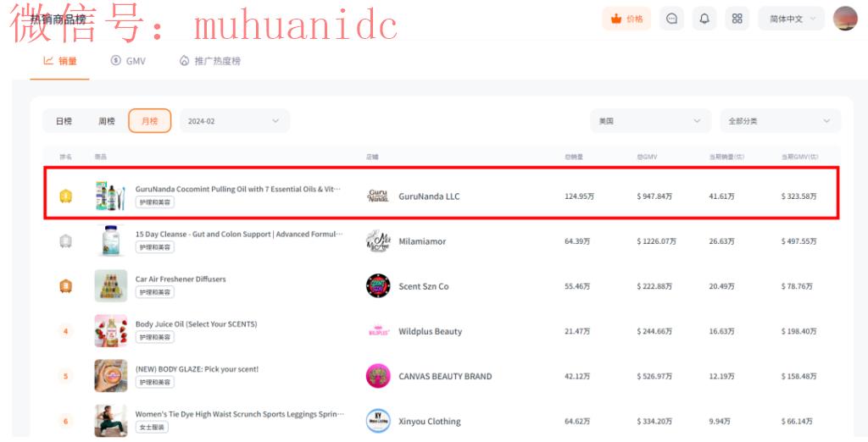Open (NEW) BODY GLAZE product link
This screenshot has width=868, height=442.
197,369
